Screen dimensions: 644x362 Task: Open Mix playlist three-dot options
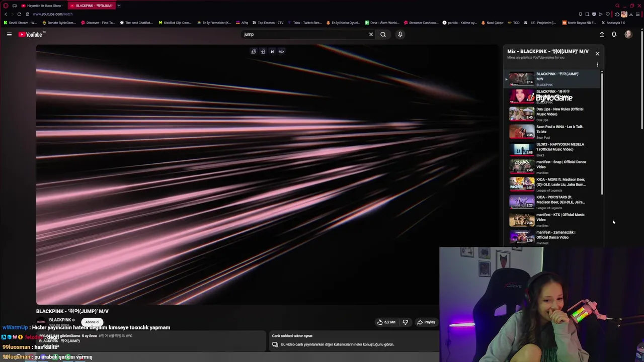coord(597,64)
